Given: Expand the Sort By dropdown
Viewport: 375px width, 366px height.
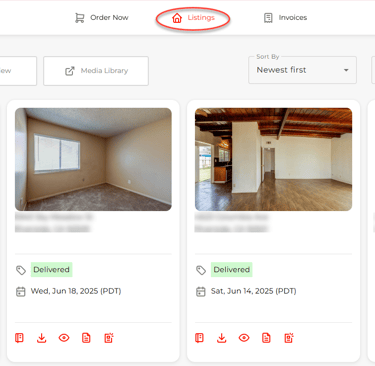Looking at the screenshot, I should click(x=302, y=70).
